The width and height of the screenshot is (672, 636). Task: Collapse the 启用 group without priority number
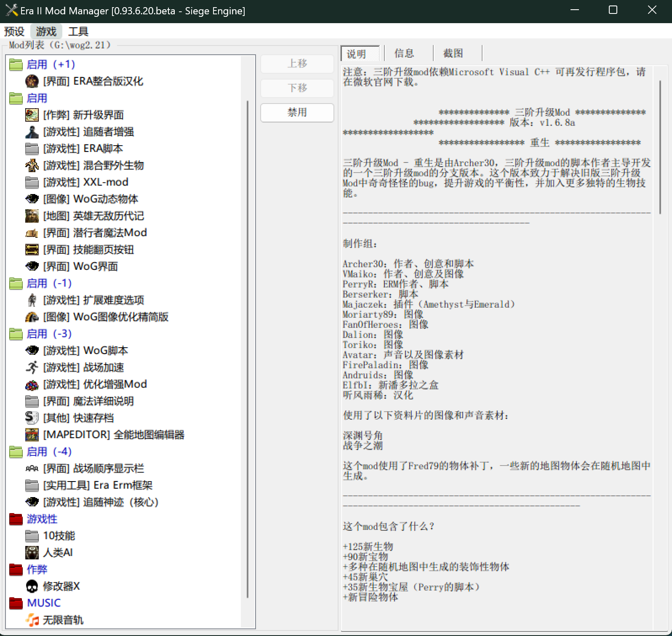coord(16,98)
